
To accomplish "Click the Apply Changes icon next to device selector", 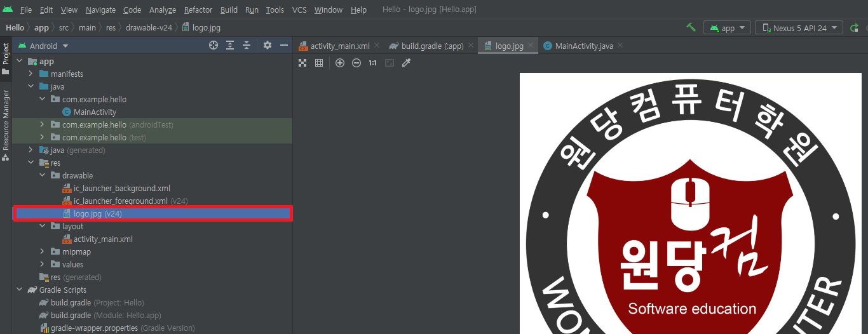I will coord(855,27).
